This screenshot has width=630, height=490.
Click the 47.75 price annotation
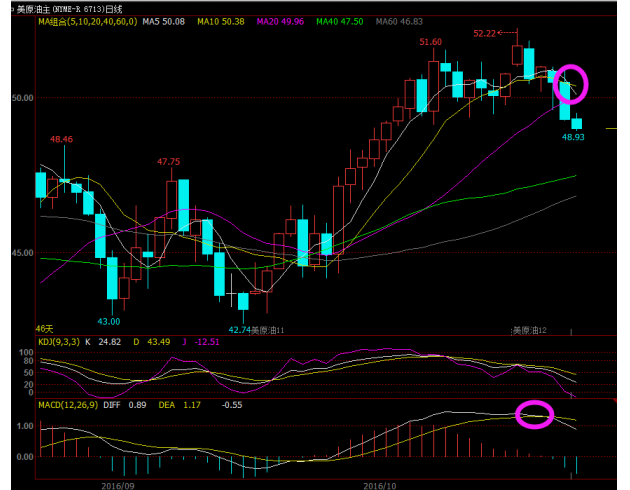168,162
